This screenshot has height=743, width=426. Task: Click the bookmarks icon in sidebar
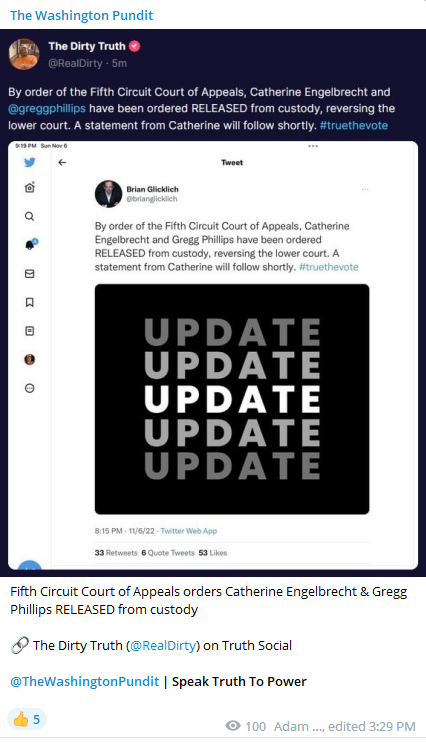tap(29, 302)
